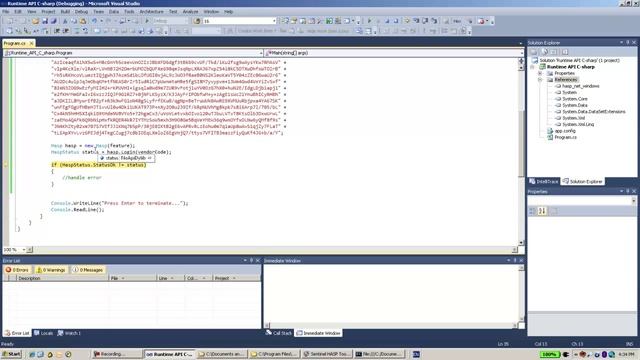
Task: Open the solution configuration Debug dropdown
Action: click(187, 21)
